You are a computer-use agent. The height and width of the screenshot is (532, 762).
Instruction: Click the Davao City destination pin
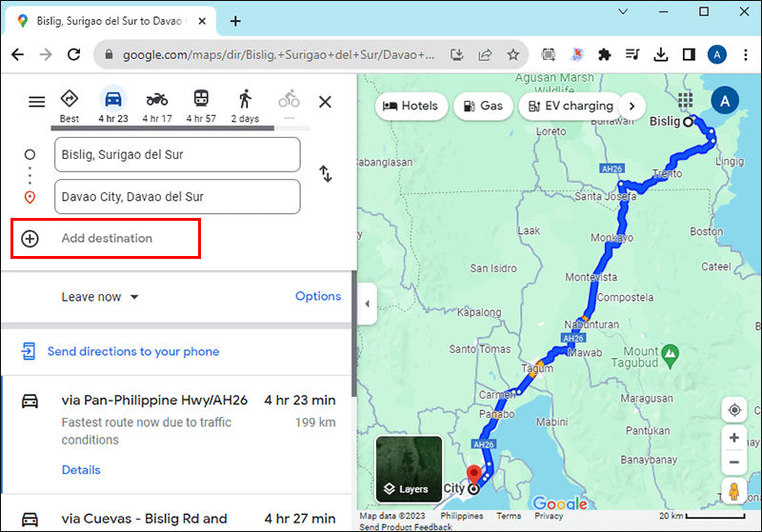473,477
